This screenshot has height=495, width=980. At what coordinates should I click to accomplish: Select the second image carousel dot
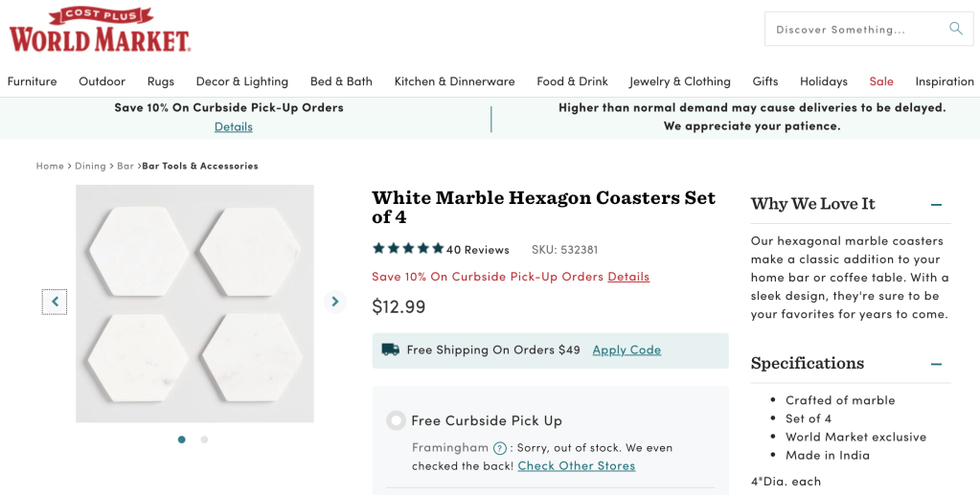(x=204, y=439)
